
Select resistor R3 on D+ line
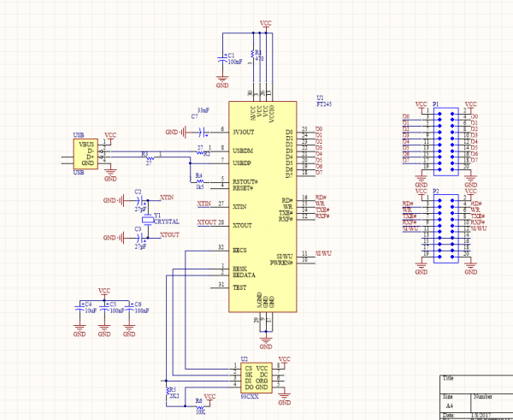[x=149, y=157]
